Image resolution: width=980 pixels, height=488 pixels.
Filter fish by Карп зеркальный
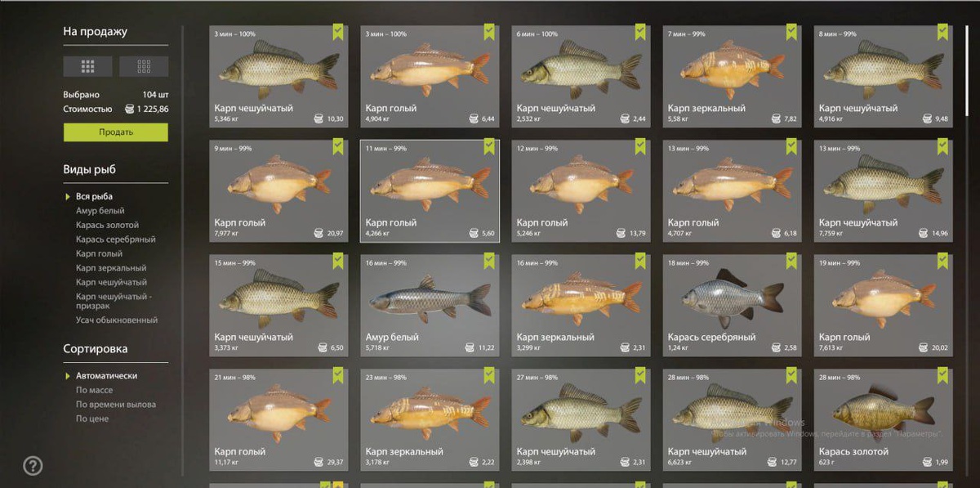(x=111, y=268)
